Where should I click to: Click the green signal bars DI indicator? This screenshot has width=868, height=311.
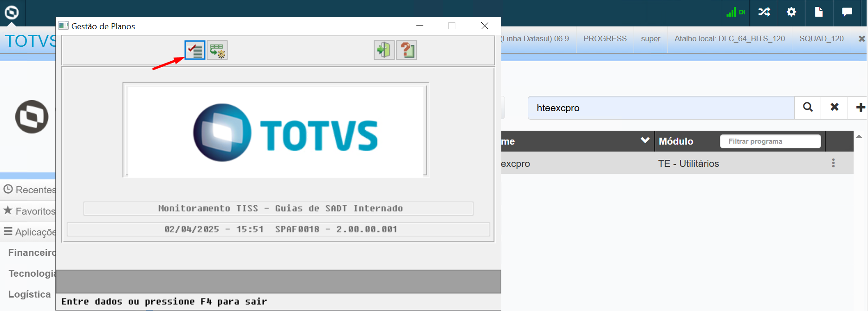click(x=736, y=12)
